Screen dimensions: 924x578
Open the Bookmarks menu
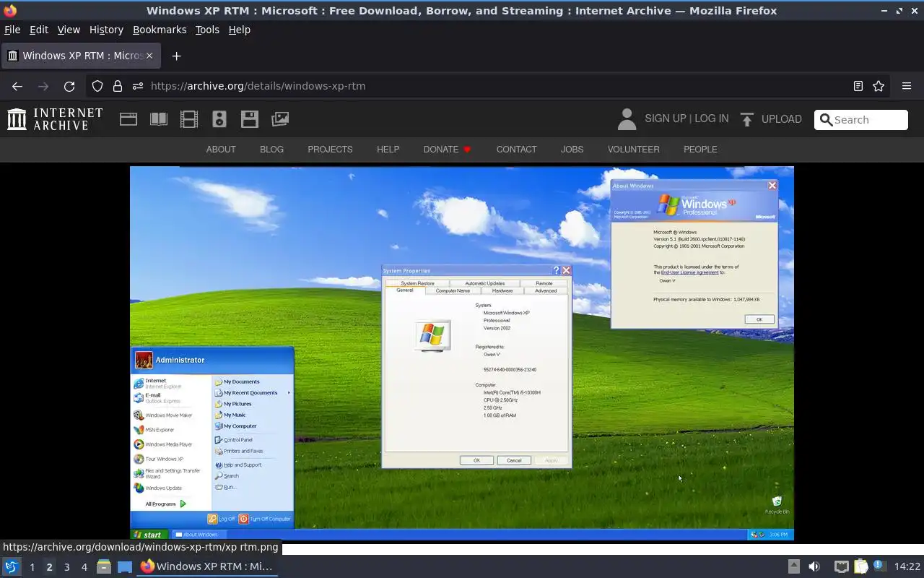pos(160,30)
